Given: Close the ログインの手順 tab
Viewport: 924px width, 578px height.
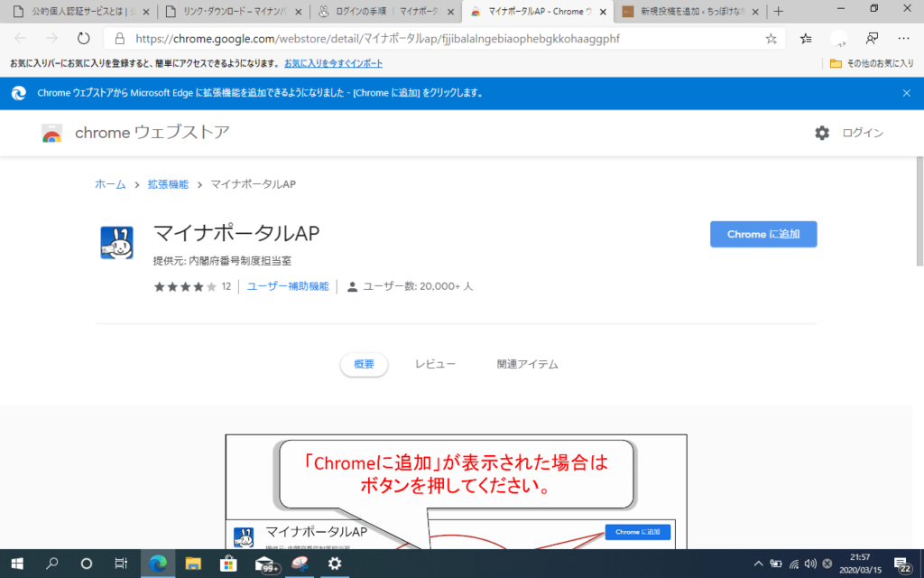Looking at the screenshot, I should [x=451, y=12].
